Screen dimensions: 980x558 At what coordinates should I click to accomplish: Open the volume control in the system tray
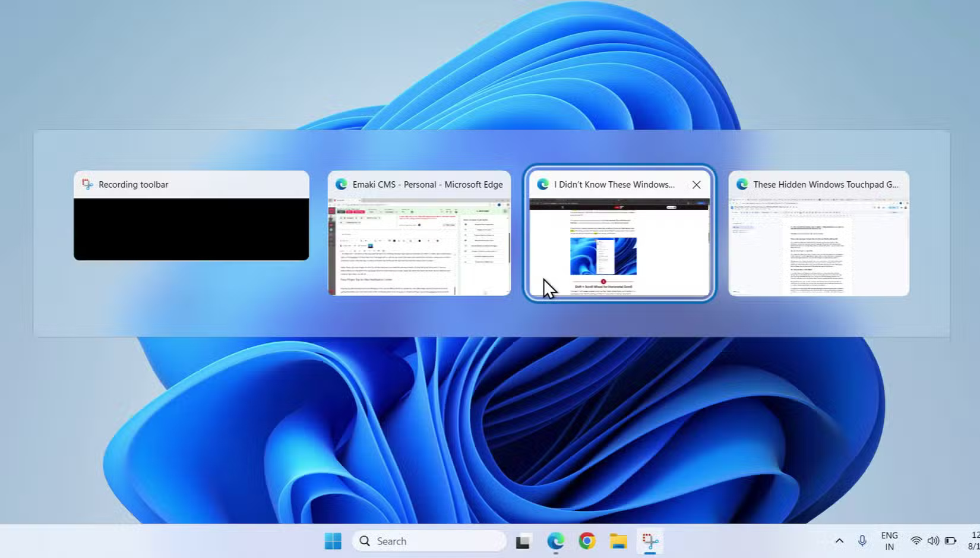point(933,541)
